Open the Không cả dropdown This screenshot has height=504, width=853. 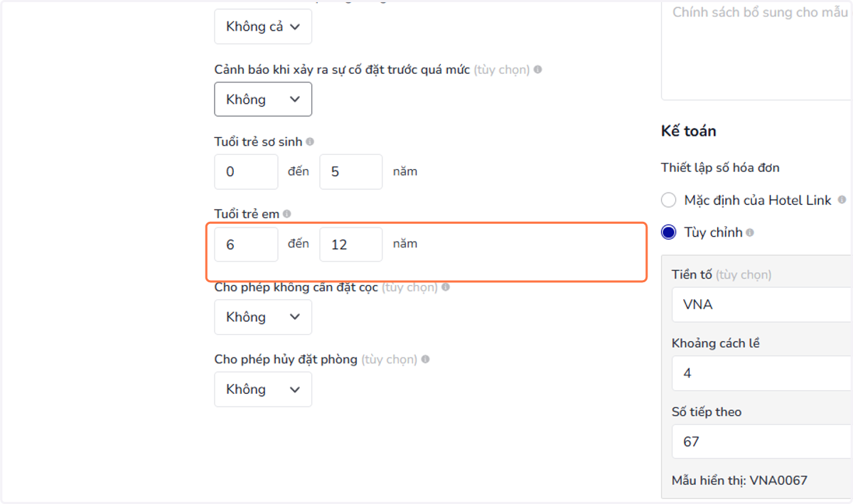pos(263,26)
